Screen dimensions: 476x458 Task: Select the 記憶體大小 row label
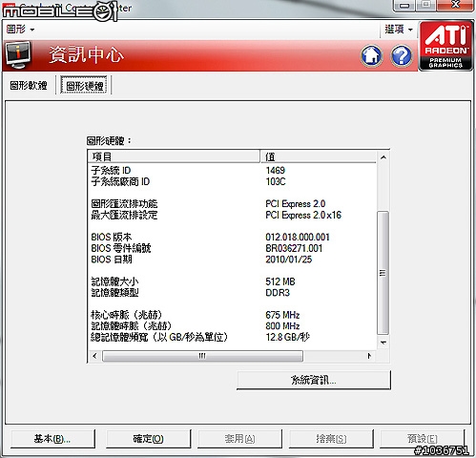114,281
